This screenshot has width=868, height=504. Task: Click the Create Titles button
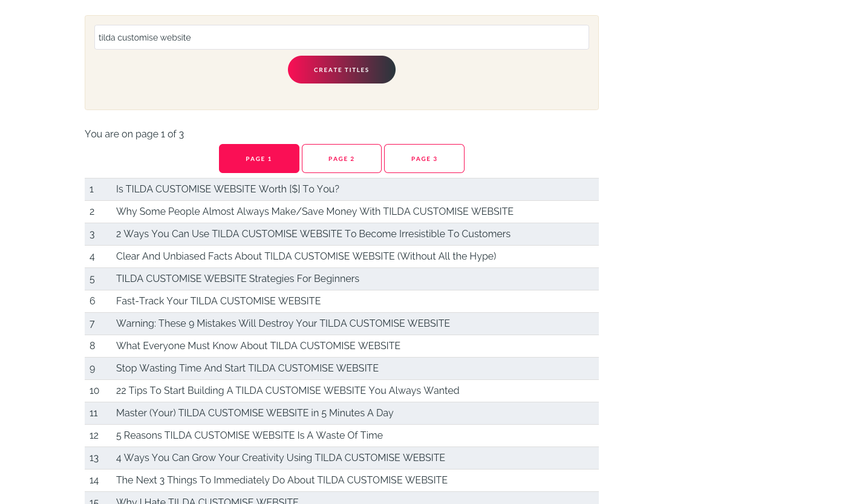[x=341, y=70]
